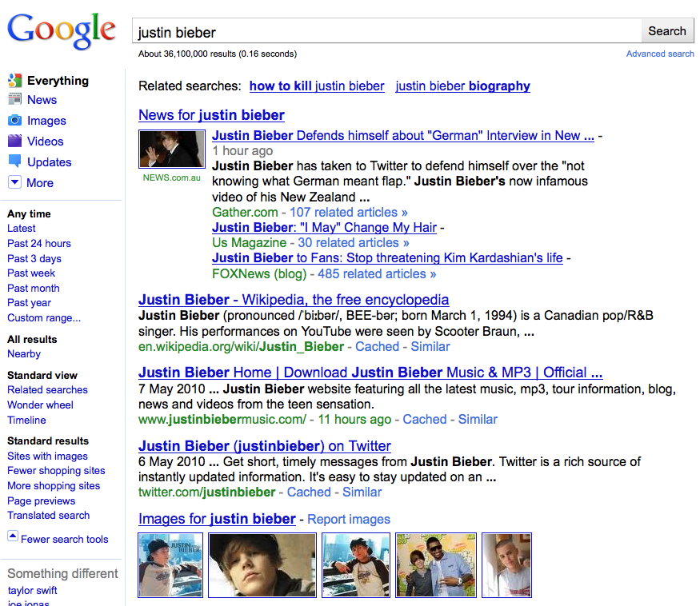
Task: Open Similar link for Wikipedia result
Action: (430, 347)
